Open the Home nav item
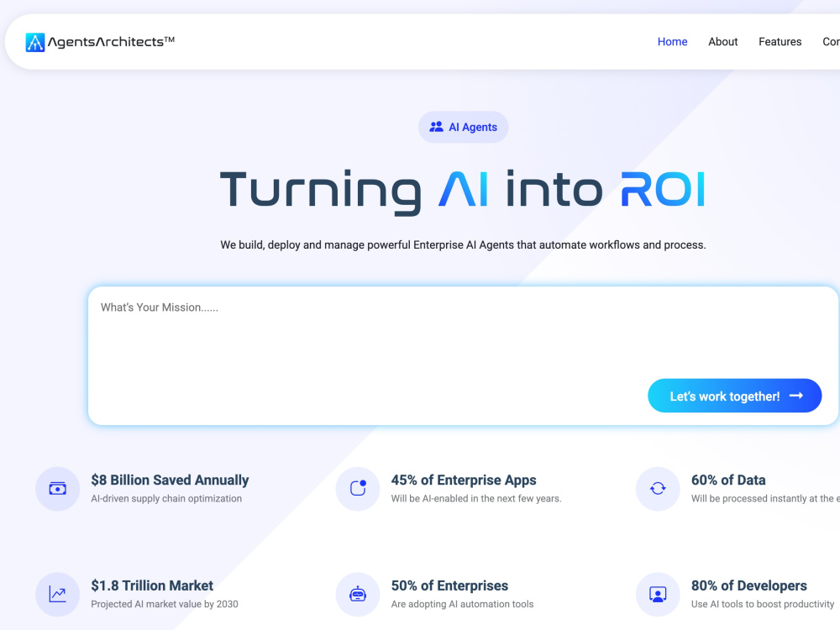The height and width of the screenshot is (630, 840). 672,42
